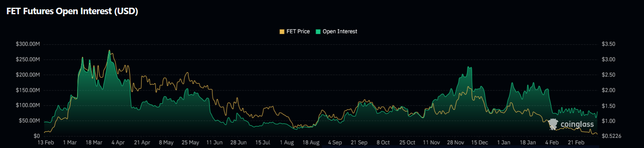
Task: Click the 8 Oct date label
Action: [x=383, y=142]
